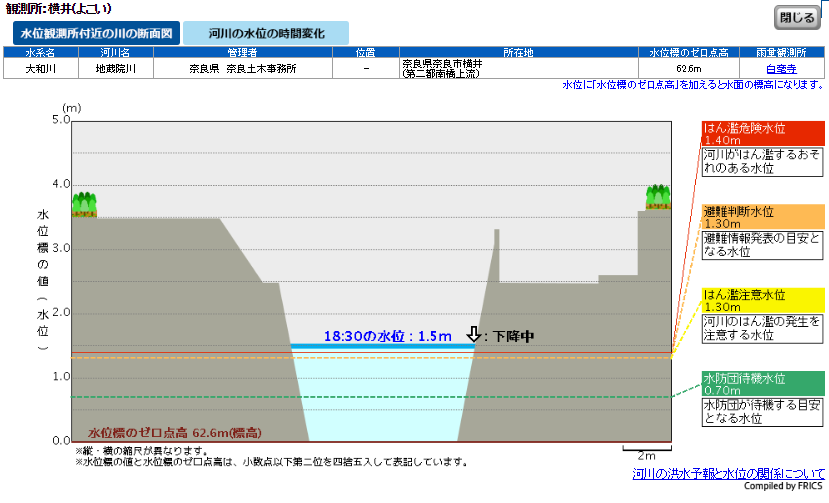The height and width of the screenshot is (503, 829).
Task: Click the (m) axis unit label
Action: (72, 108)
